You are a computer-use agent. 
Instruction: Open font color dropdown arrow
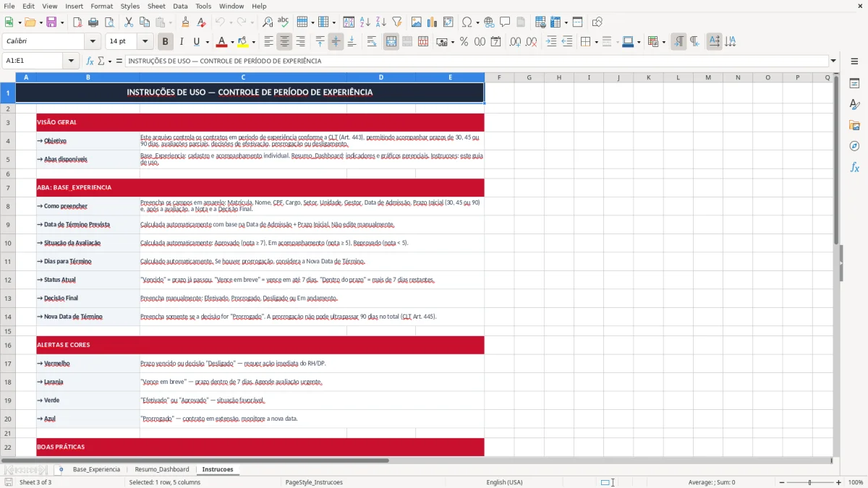click(232, 42)
